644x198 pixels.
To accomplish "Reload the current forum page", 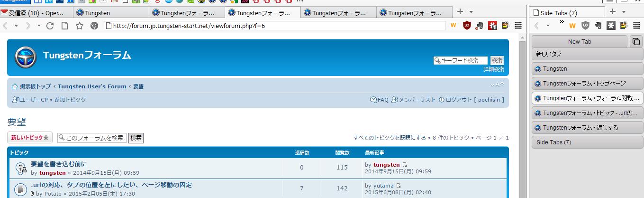I will pos(50,25).
